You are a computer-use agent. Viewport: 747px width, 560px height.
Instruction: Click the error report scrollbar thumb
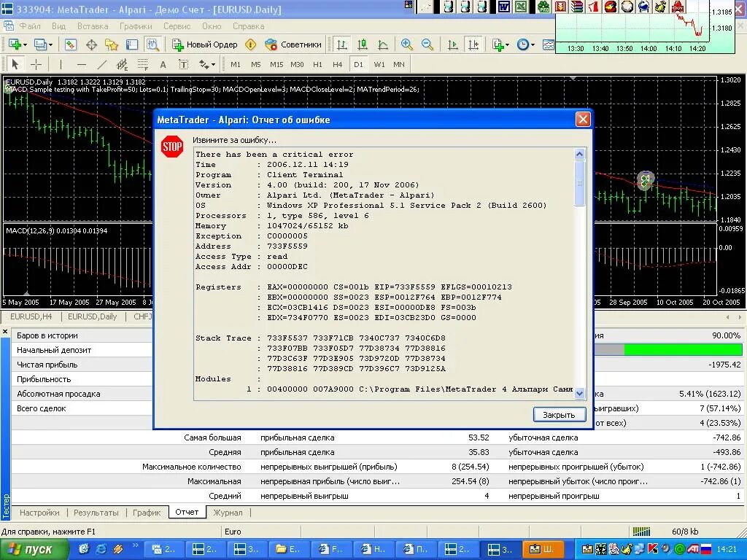[x=579, y=183]
